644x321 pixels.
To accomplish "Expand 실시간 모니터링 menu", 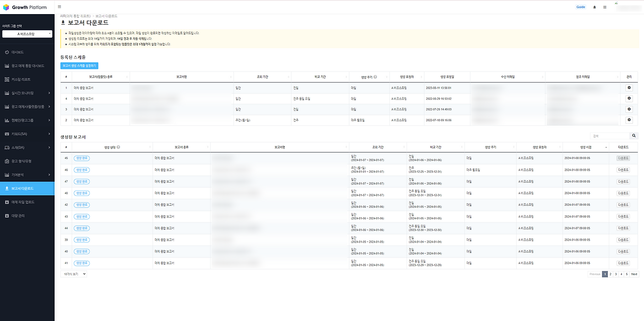I will coord(27,93).
